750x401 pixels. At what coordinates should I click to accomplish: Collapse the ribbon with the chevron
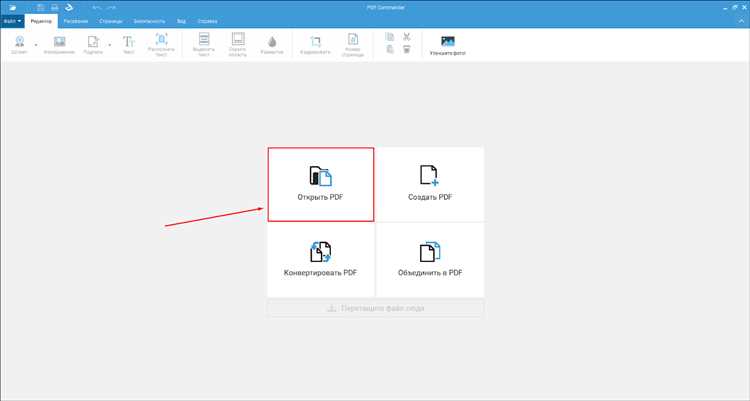(x=742, y=21)
